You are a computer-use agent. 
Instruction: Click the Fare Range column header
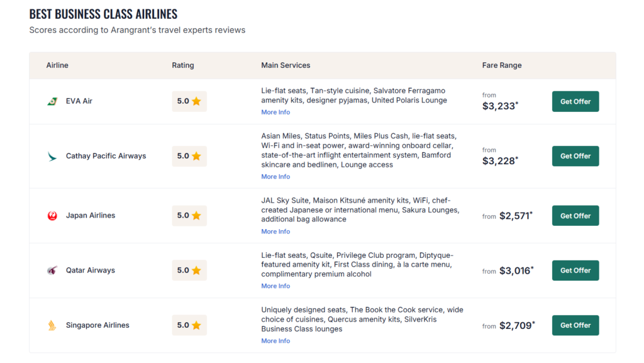click(x=502, y=65)
